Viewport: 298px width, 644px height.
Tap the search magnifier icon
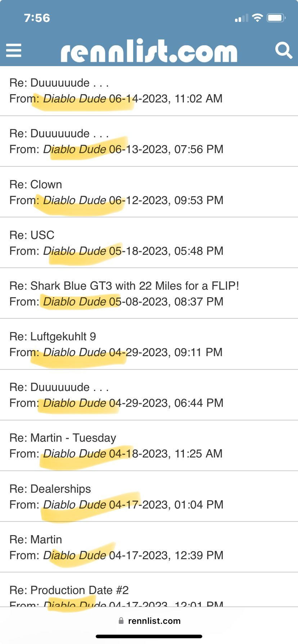[283, 50]
